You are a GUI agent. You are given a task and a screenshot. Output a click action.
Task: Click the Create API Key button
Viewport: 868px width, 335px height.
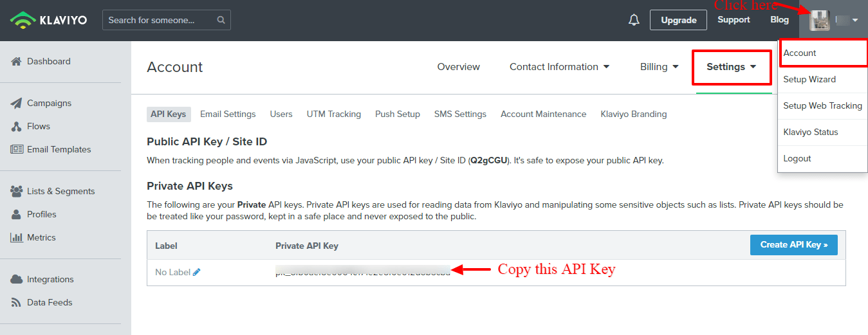[794, 244]
